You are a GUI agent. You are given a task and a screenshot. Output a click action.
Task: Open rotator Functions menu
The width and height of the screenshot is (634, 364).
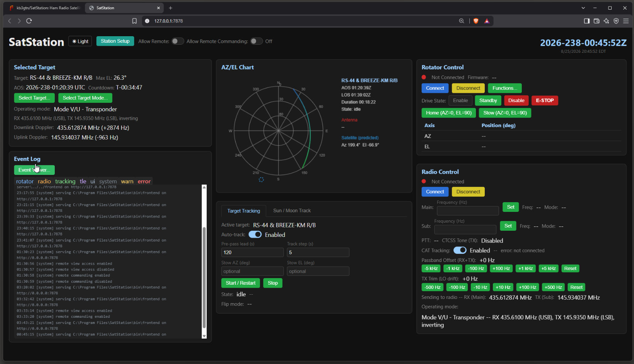pyautogui.click(x=505, y=88)
